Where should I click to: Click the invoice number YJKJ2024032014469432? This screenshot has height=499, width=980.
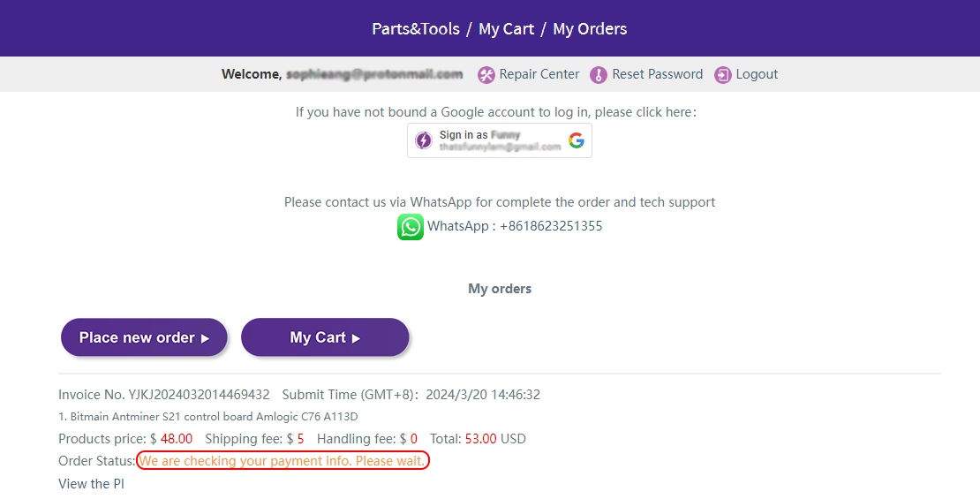pos(199,395)
